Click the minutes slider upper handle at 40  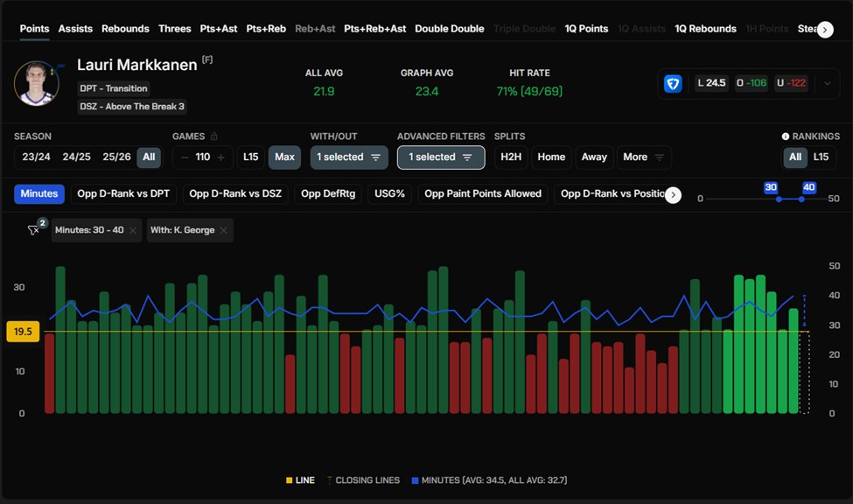click(x=801, y=199)
